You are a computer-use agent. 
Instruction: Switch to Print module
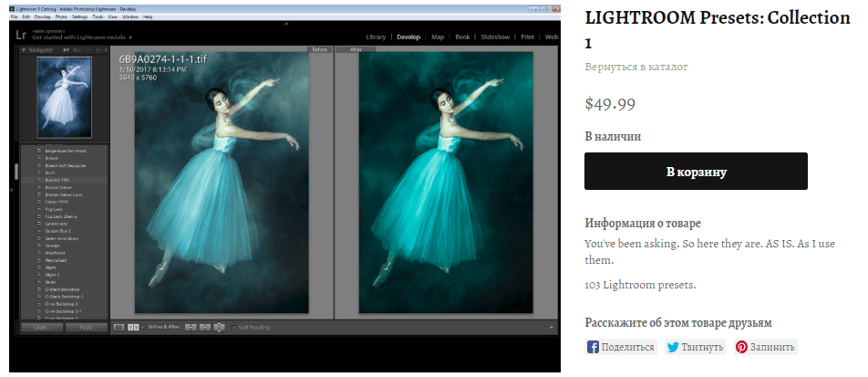point(528,37)
